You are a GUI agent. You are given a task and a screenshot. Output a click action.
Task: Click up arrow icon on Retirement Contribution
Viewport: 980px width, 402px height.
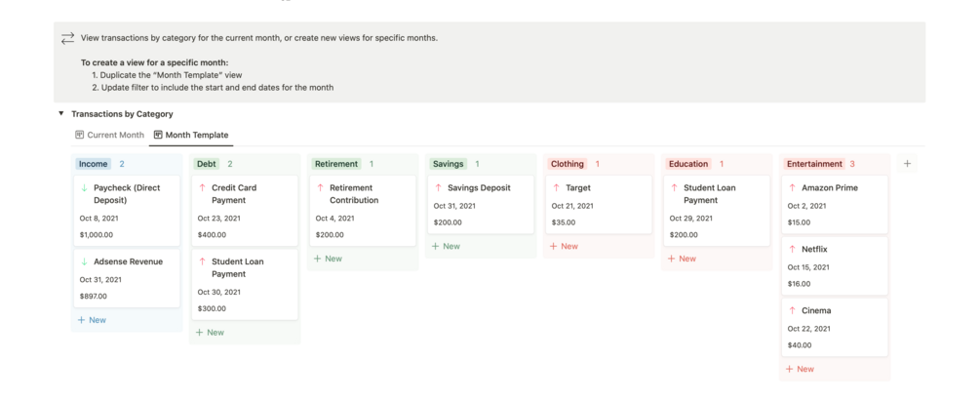point(320,187)
